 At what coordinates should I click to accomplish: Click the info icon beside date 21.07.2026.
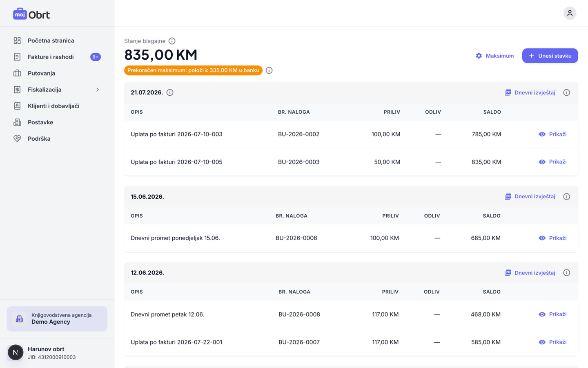pyautogui.click(x=170, y=92)
